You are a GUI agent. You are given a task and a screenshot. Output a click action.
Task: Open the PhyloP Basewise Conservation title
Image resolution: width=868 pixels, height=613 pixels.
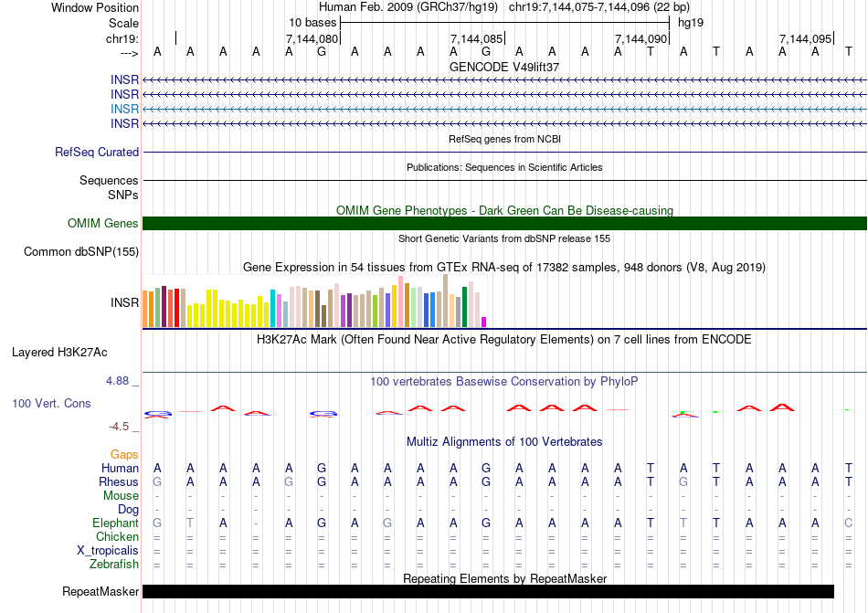pyautogui.click(x=504, y=381)
